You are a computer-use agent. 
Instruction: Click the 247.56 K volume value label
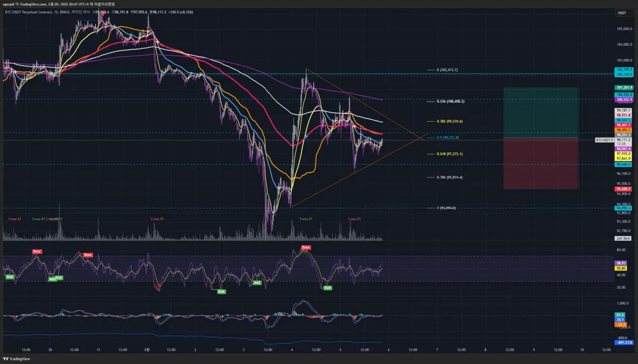click(623, 239)
